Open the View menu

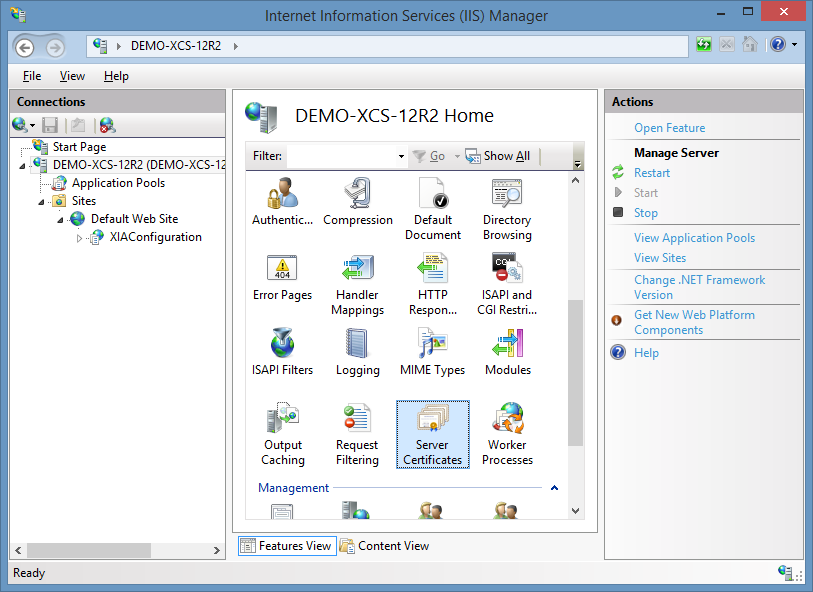coord(72,76)
